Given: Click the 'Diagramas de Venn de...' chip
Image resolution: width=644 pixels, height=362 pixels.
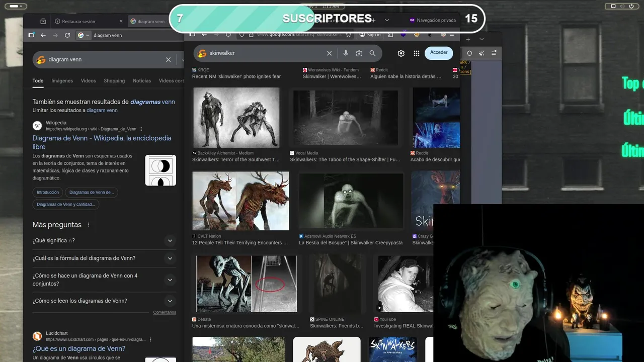Looking at the screenshot, I should pos(92,192).
